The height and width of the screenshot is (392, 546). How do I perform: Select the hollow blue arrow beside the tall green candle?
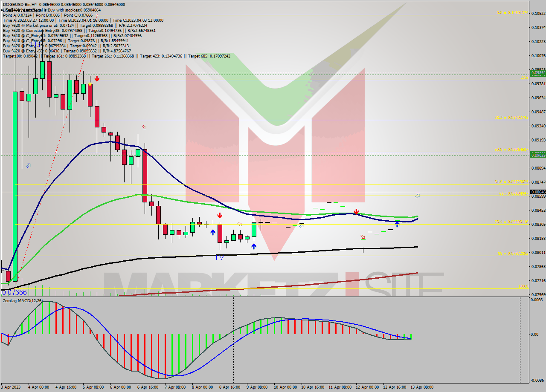tap(29, 165)
